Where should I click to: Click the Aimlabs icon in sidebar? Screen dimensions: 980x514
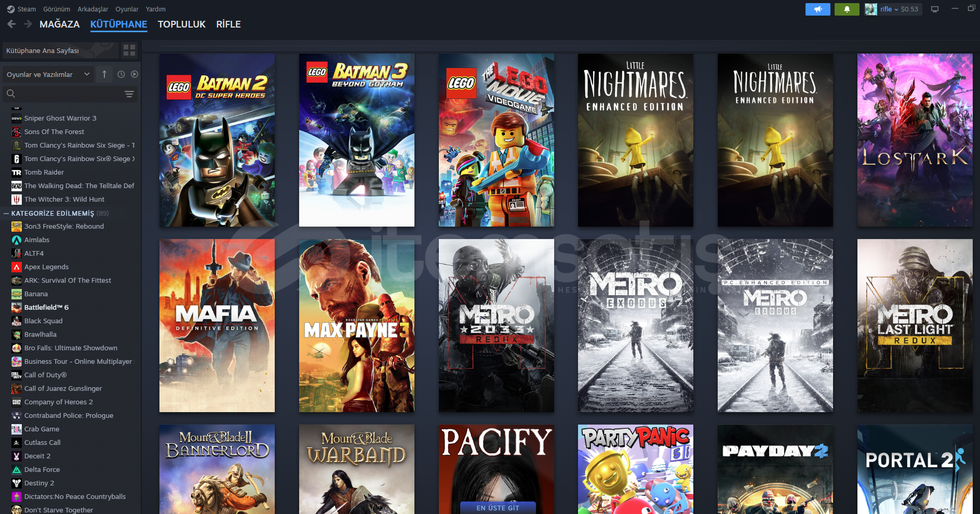tap(17, 240)
